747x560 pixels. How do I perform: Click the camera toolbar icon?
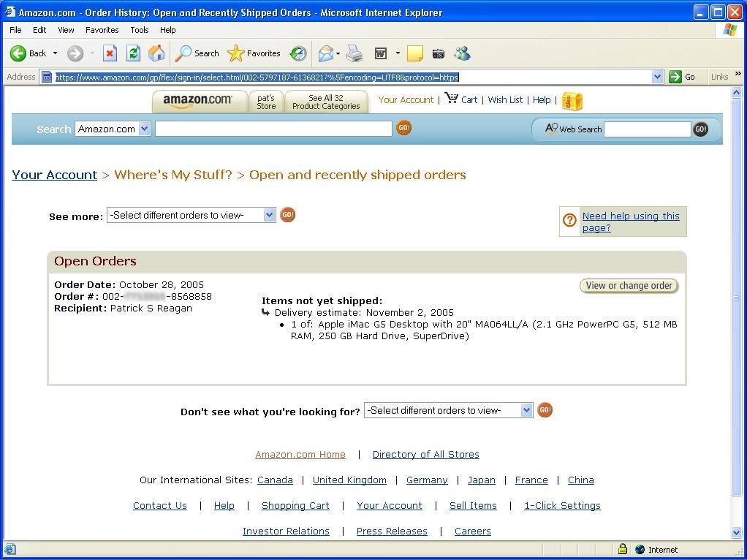pos(439,53)
